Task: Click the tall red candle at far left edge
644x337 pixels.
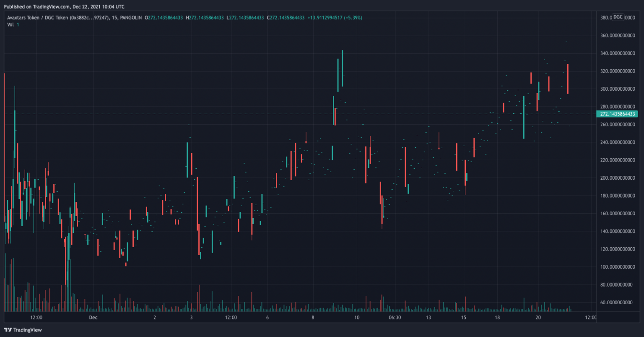Action: (4, 147)
